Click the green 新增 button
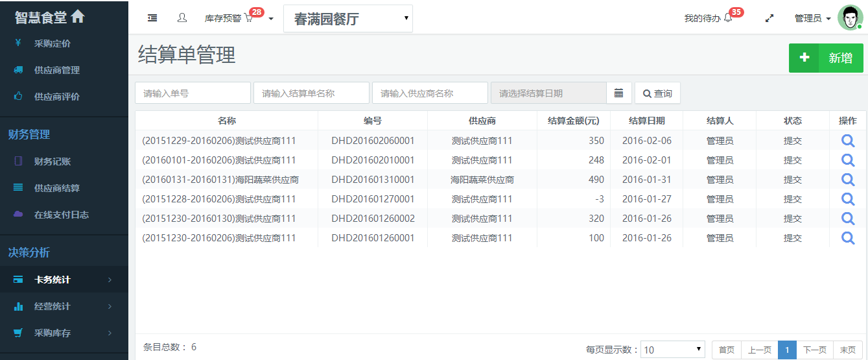This screenshot has width=868, height=360. click(825, 58)
